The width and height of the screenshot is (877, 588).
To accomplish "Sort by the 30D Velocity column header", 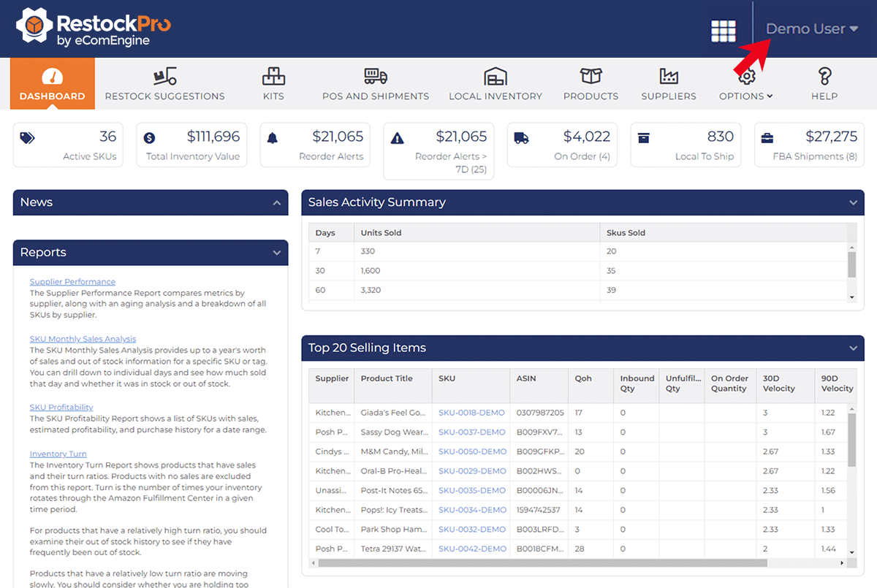I will pos(778,383).
